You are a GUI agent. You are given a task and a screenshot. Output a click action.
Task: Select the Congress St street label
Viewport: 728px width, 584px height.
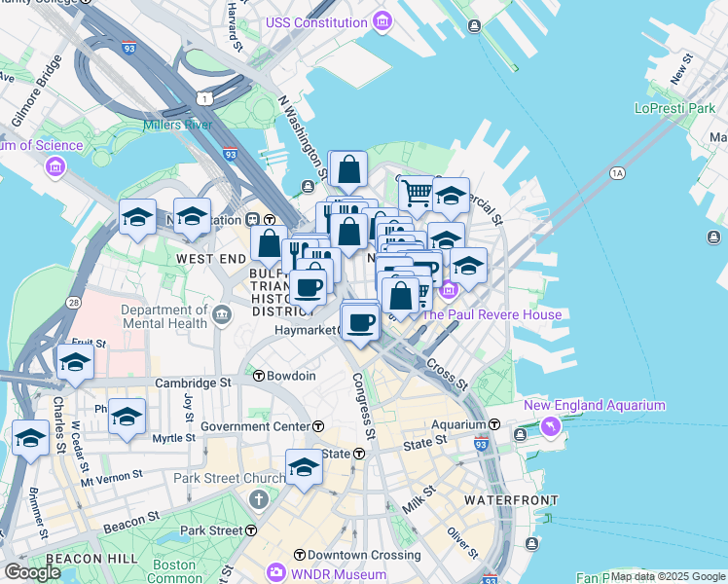coord(364,406)
